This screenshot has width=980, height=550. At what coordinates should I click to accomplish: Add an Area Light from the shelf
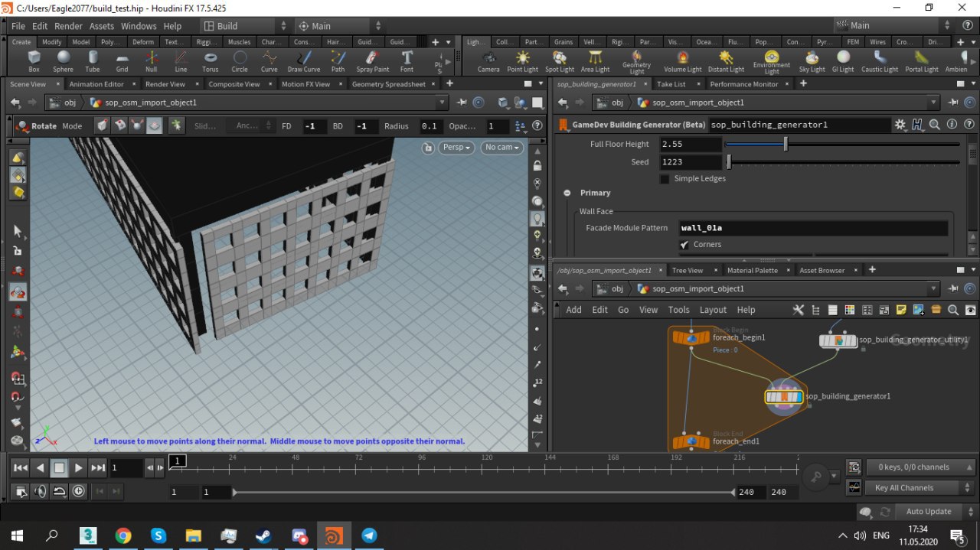coord(595,61)
